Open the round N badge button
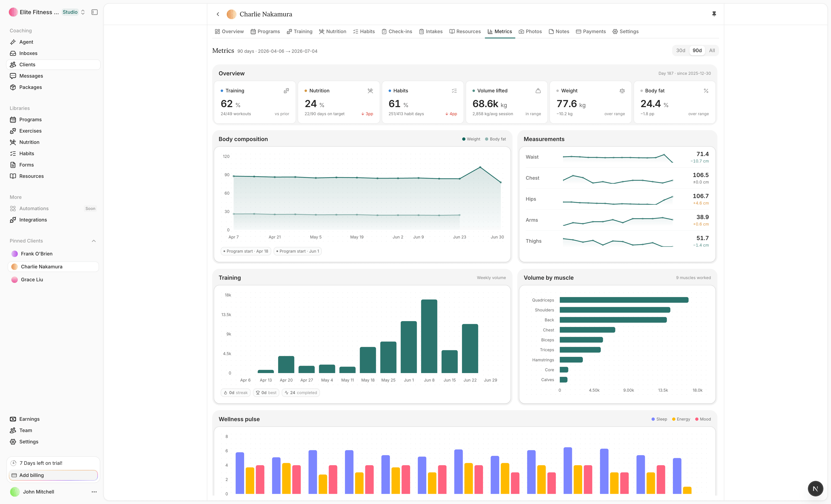831x504 pixels. [815, 488]
